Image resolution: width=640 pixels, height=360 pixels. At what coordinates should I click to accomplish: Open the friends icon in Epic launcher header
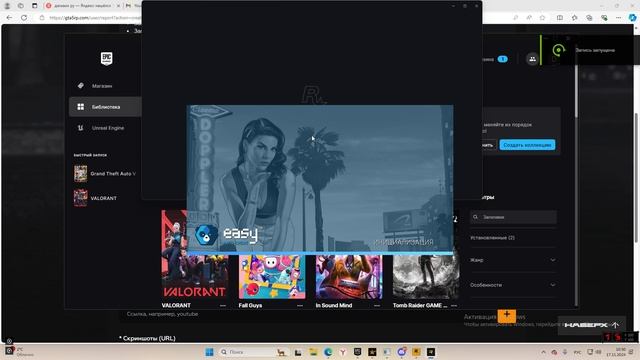pos(532,59)
